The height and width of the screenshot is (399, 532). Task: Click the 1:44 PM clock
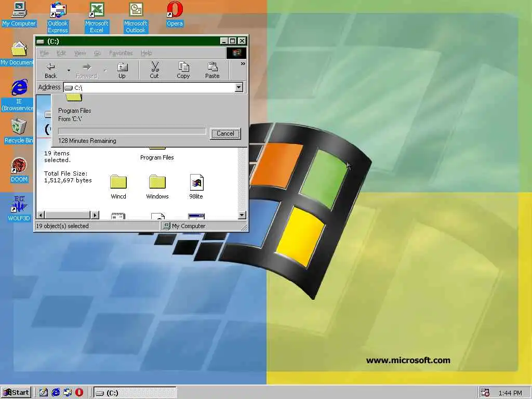[x=510, y=393]
